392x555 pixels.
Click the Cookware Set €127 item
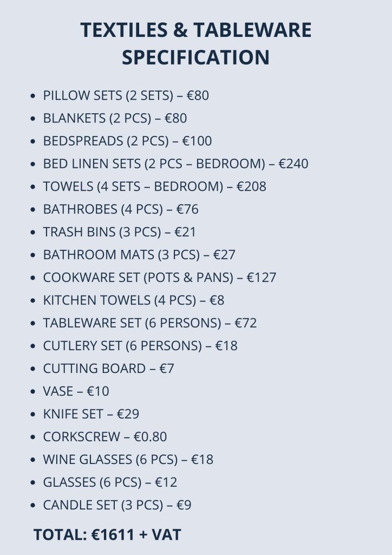pyautogui.click(x=160, y=278)
